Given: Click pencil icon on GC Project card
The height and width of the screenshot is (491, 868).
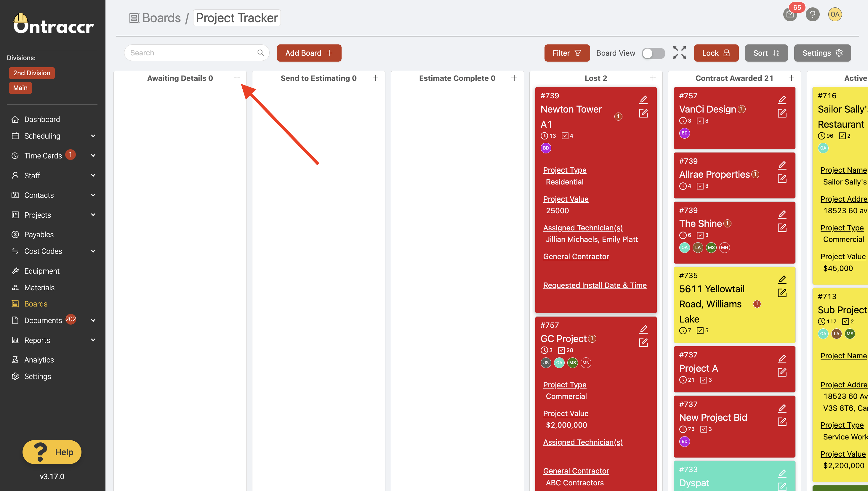Looking at the screenshot, I should [643, 329].
